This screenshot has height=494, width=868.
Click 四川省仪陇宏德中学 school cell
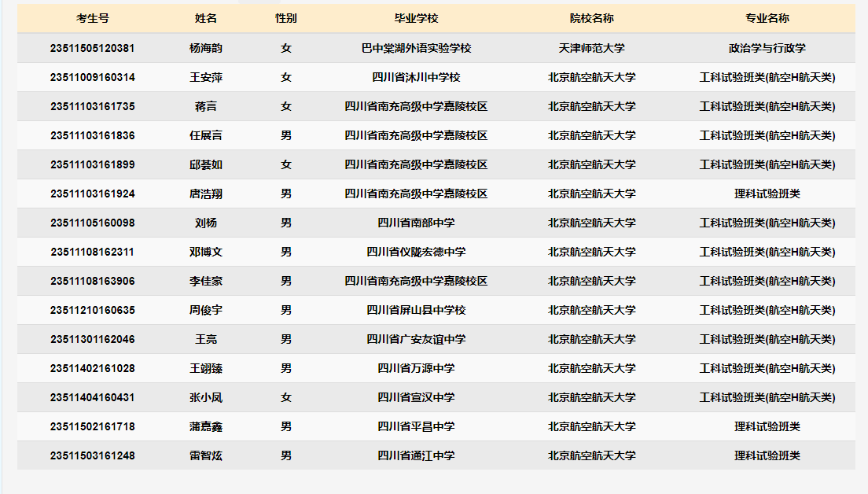416,252
